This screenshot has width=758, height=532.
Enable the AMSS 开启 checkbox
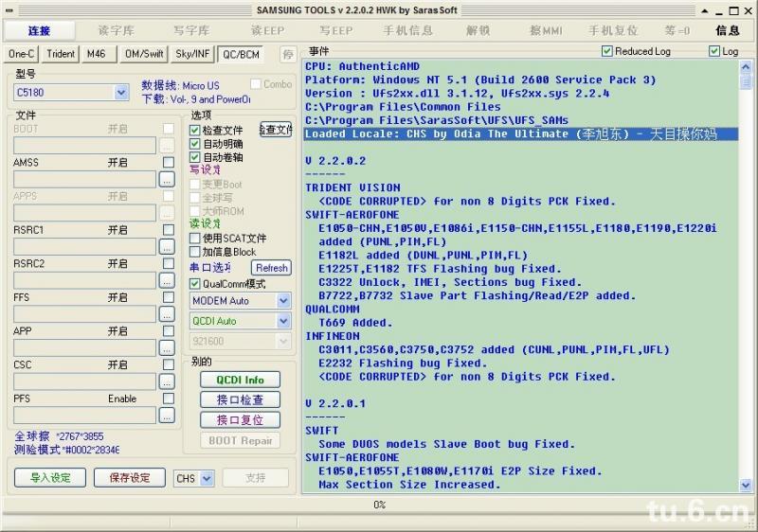[x=168, y=163]
